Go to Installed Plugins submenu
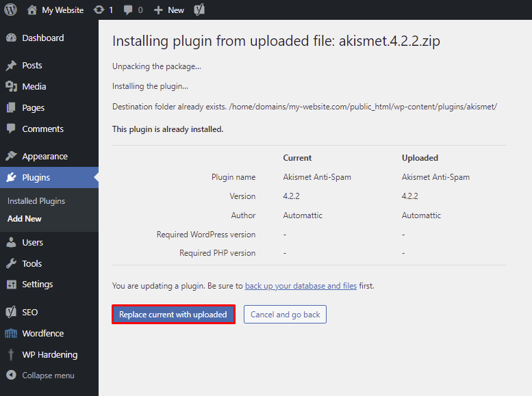Screen dimensions: 532x396 click(x=36, y=201)
